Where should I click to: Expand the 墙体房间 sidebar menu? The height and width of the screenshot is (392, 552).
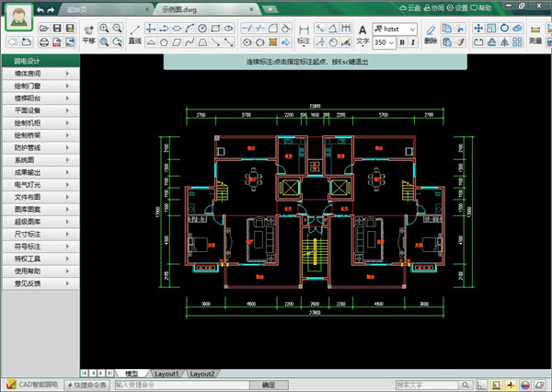coord(40,73)
